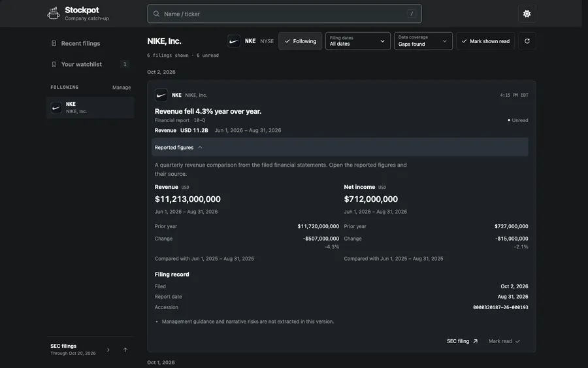This screenshot has height=368, width=588.
Task: Click the search magnifier icon
Action: pyautogui.click(x=156, y=14)
